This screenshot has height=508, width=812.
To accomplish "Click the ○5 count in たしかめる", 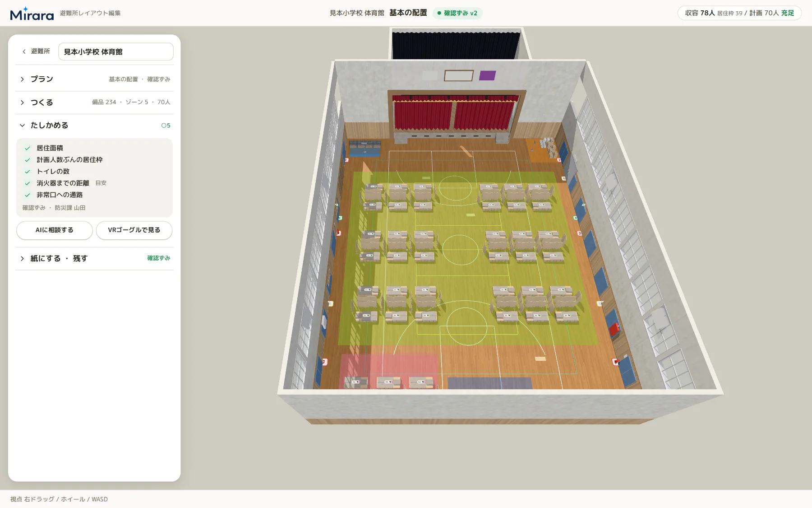I will [166, 126].
